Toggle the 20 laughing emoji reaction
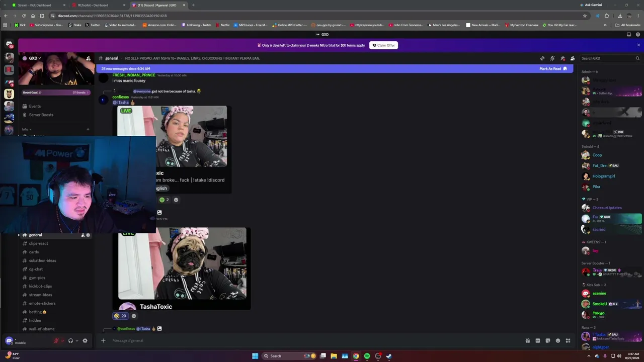 point(120,316)
